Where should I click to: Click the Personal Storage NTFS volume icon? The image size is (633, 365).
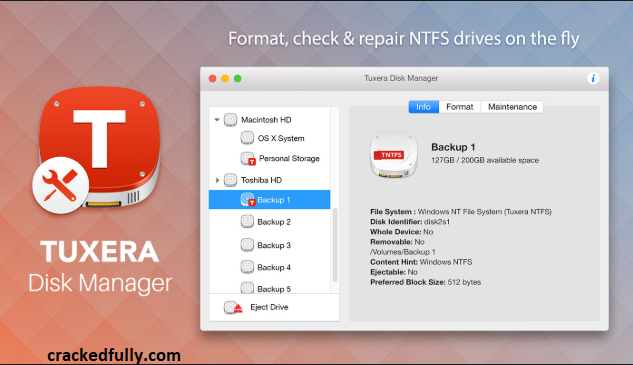(x=247, y=158)
